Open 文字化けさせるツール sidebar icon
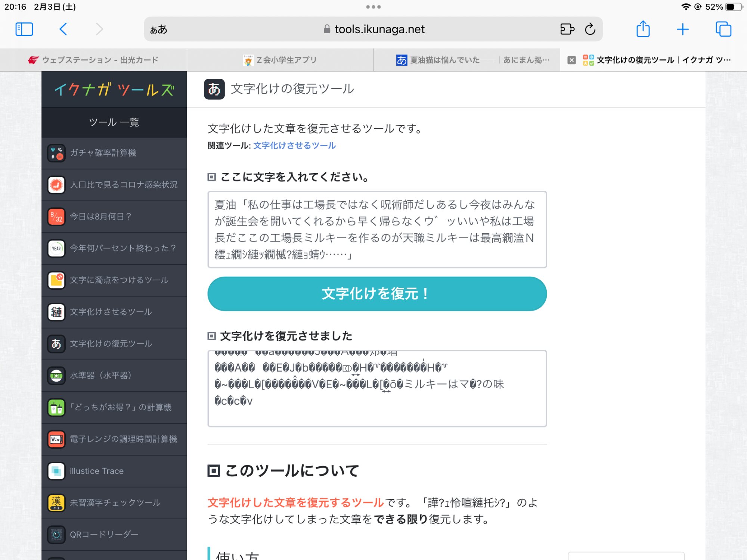 coord(56,312)
